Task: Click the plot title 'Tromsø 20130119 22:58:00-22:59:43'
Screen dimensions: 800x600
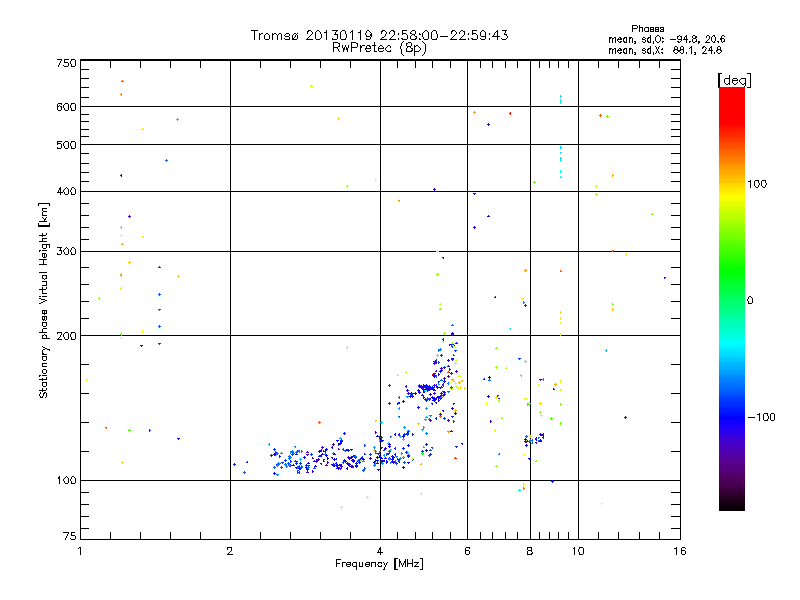Action: 379,35
